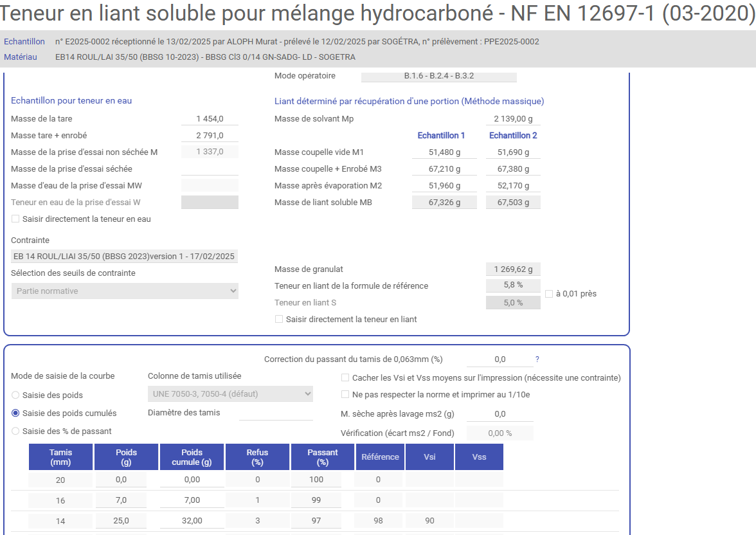Choose 'Saisie des poids cumulés' radio button
This screenshot has width=756, height=535.
(x=15, y=413)
